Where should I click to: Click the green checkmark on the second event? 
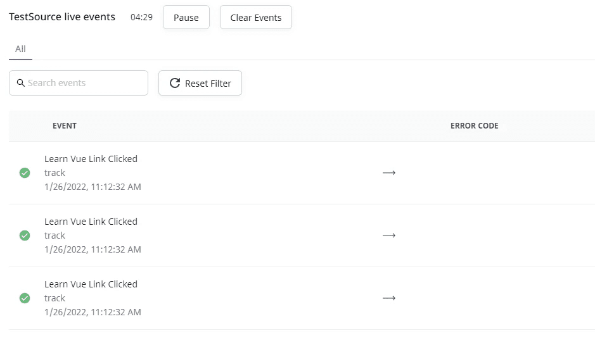25,235
